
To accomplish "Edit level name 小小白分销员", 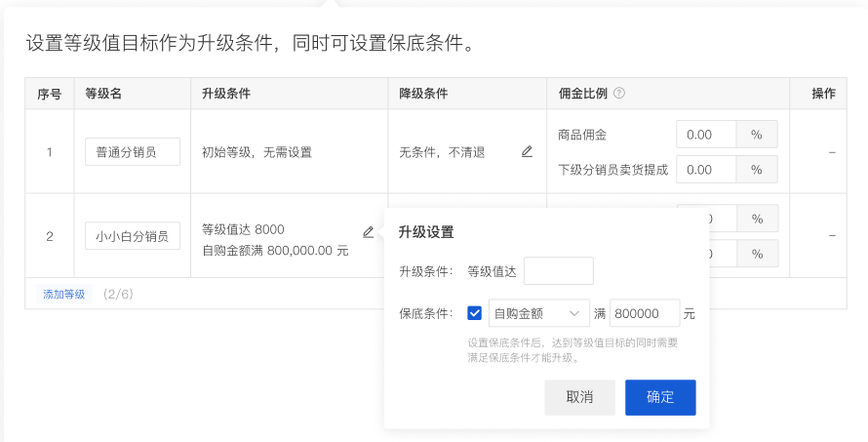I will pyautogui.click(x=133, y=236).
